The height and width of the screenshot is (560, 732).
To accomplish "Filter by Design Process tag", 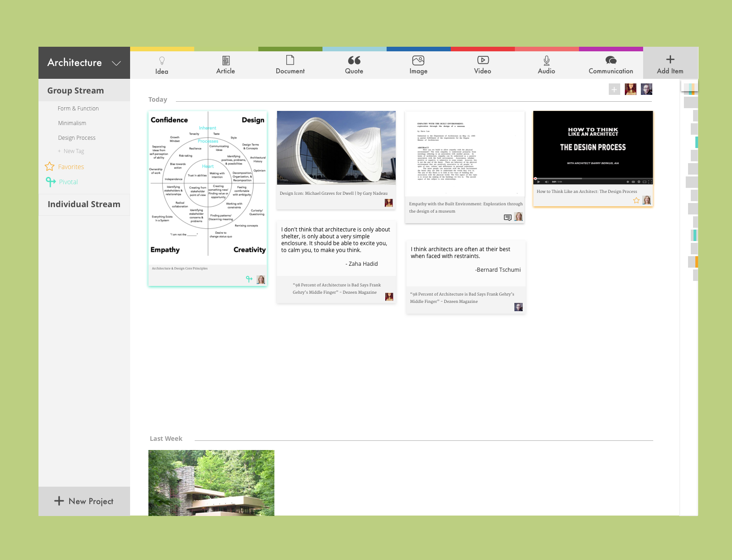I will pyautogui.click(x=77, y=138).
